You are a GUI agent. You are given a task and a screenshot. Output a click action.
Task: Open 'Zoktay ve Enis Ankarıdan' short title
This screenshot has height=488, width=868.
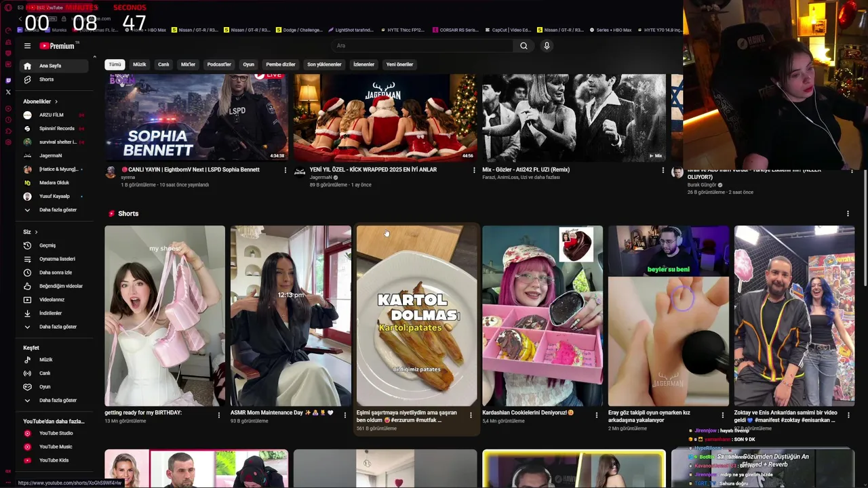(786, 416)
